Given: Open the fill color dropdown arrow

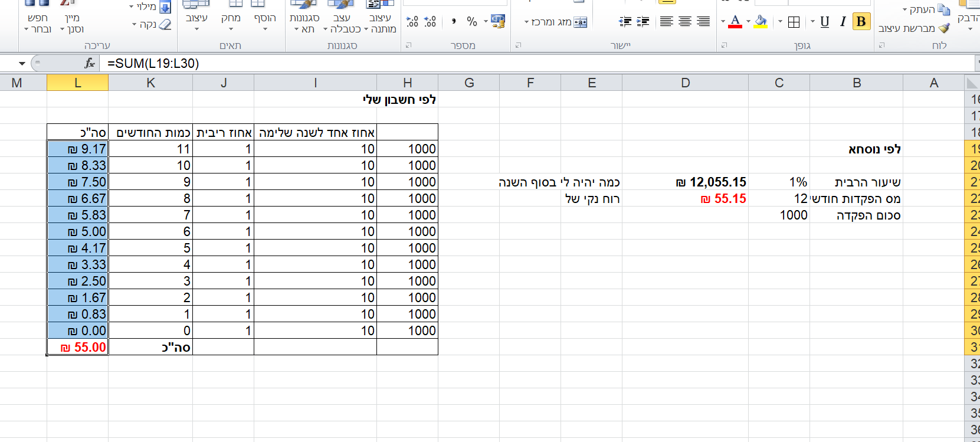Looking at the screenshot, I should pos(748,22).
